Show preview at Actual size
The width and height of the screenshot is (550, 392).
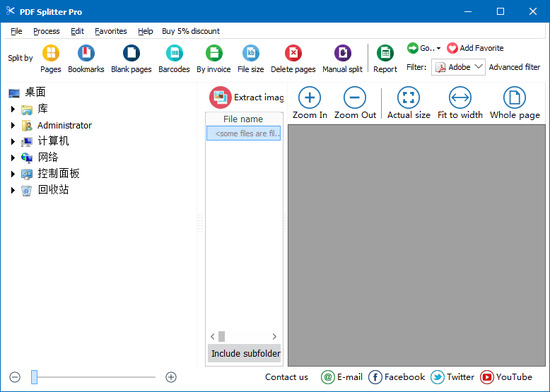click(409, 103)
